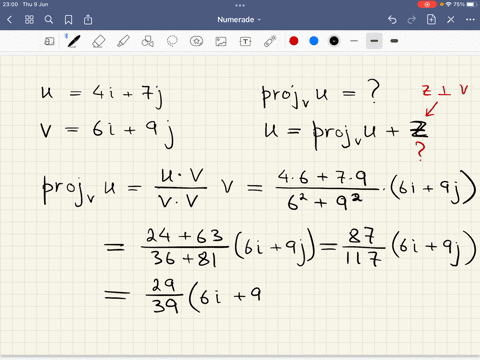Undo the last stroke

[x=392, y=20]
